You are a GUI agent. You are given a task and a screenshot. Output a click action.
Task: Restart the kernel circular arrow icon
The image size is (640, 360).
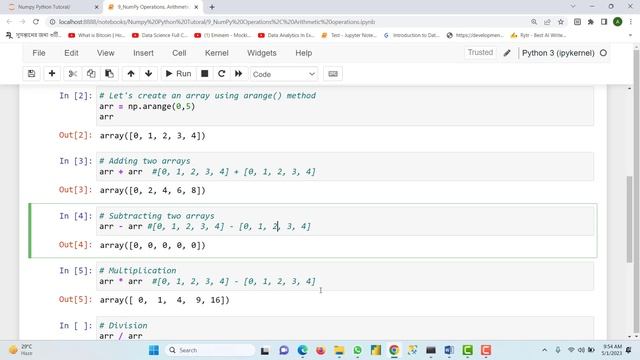[222, 74]
